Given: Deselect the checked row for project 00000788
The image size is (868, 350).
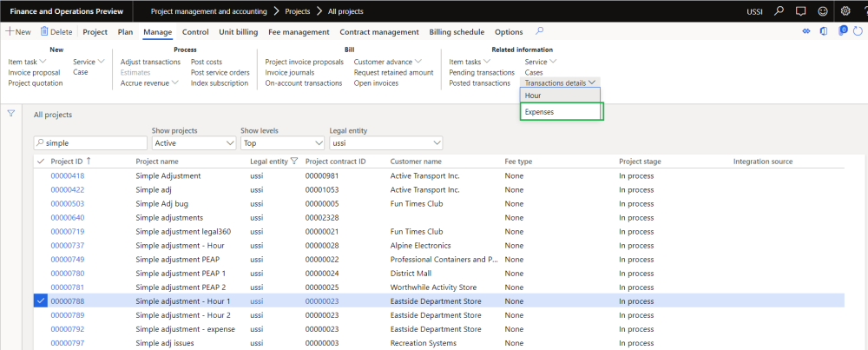Looking at the screenshot, I should tap(40, 301).
